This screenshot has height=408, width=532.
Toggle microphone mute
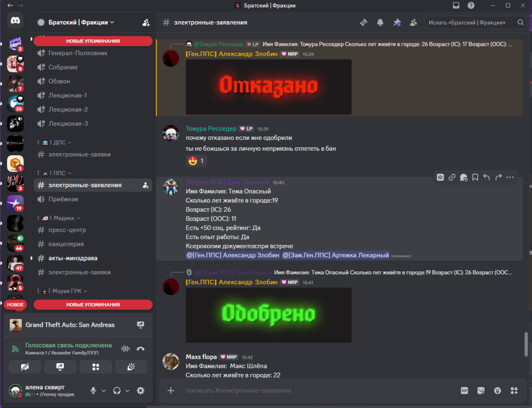pyautogui.click(x=93, y=391)
